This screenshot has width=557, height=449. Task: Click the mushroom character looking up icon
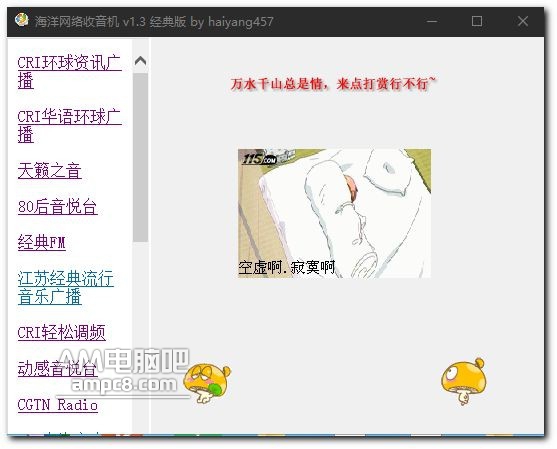click(464, 382)
